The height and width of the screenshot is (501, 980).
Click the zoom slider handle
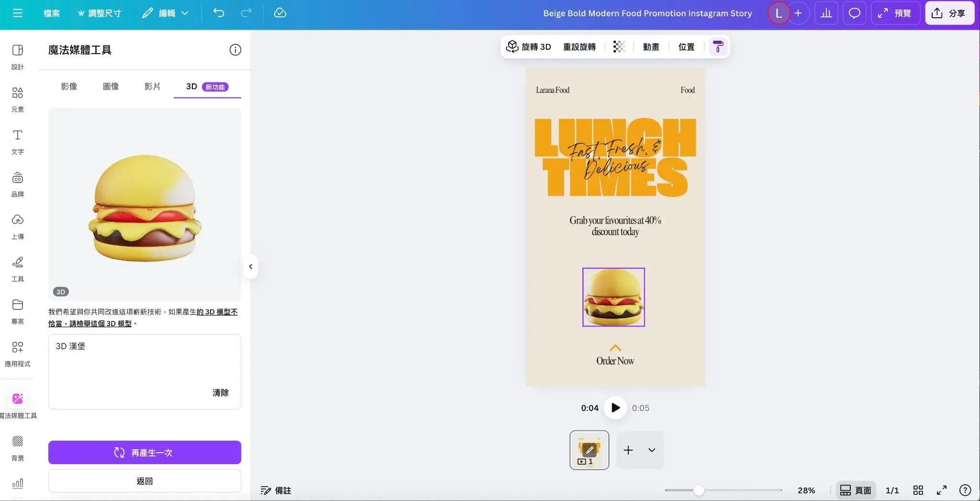point(699,490)
